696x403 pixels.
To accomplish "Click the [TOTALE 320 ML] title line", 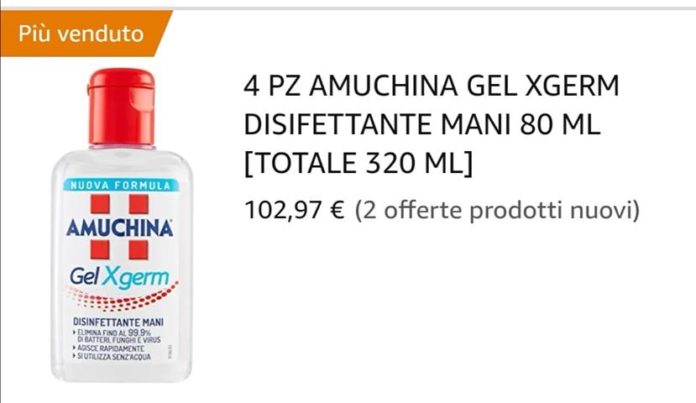I will pyautogui.click(x=359, y=163).
